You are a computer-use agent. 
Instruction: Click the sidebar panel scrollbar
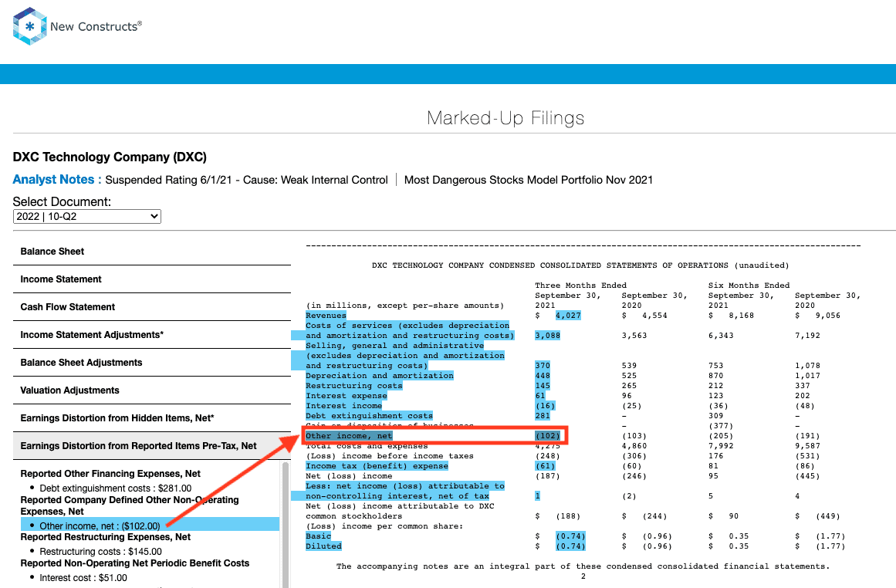285,525
